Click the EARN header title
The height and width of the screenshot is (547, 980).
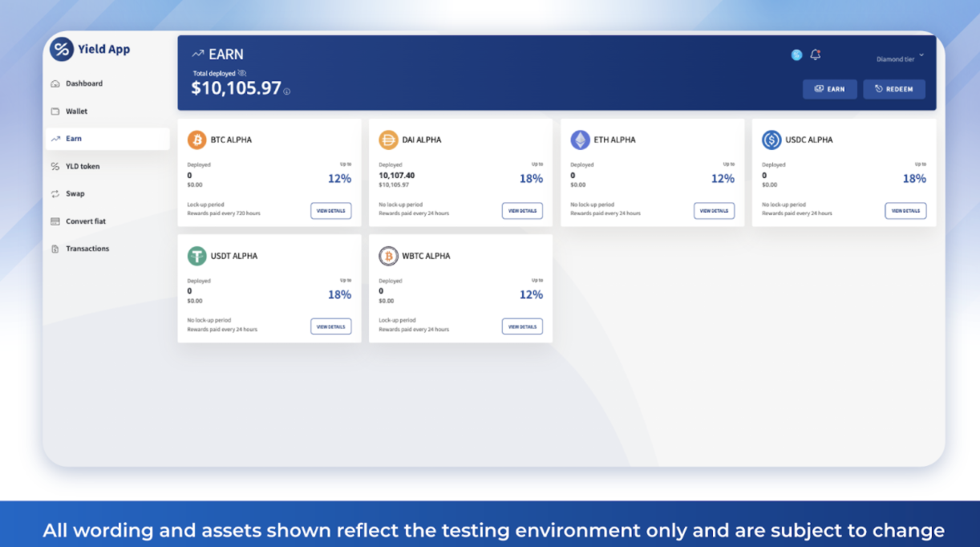coord(226,55)
